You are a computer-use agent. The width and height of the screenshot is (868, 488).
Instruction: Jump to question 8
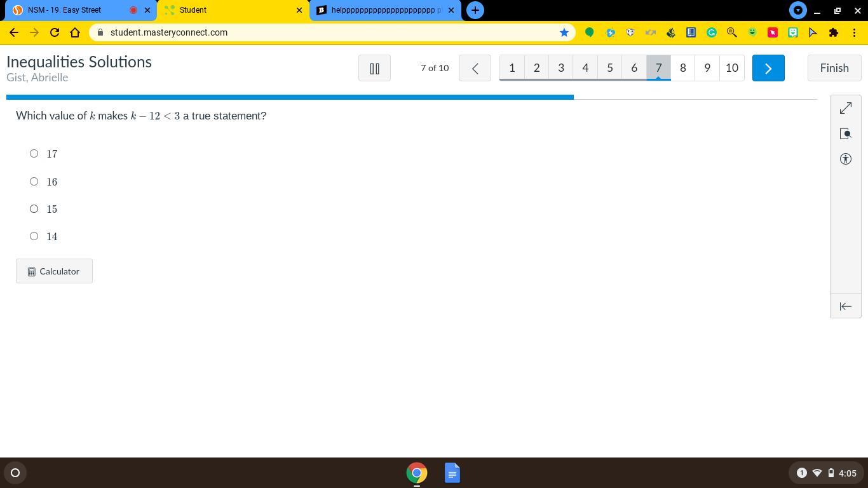683,68
